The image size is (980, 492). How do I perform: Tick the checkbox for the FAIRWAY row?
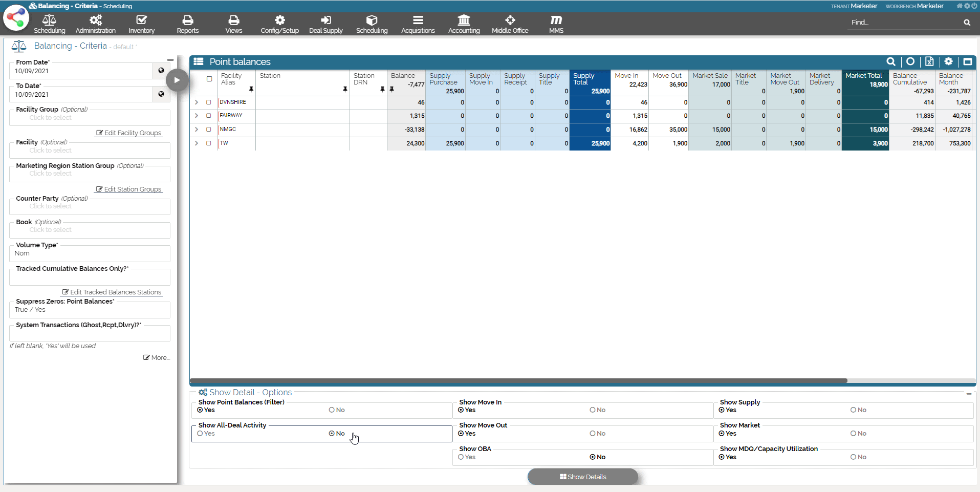tap(209, 116)
